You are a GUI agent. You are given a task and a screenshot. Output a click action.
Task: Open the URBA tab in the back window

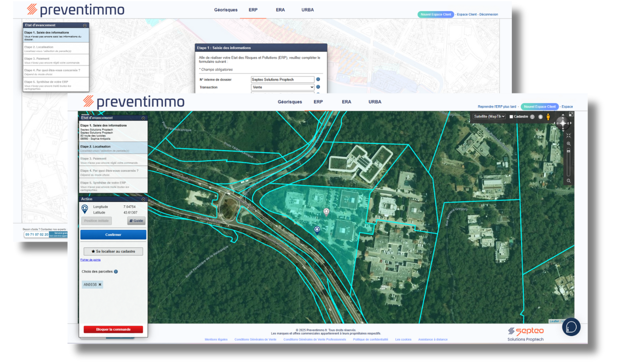(x=307, y=10)
